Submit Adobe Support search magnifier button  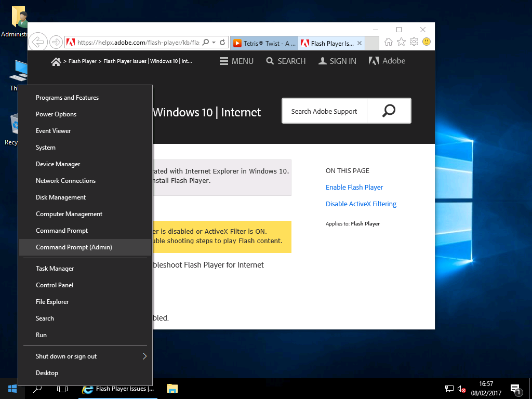pyautogui.click(x=389, y=111)
